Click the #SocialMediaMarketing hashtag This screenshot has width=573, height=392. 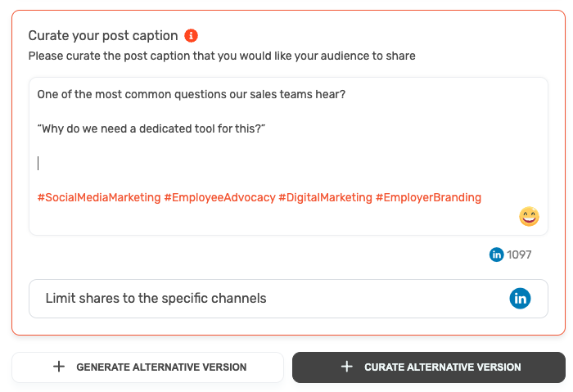(x=98, y=197)
